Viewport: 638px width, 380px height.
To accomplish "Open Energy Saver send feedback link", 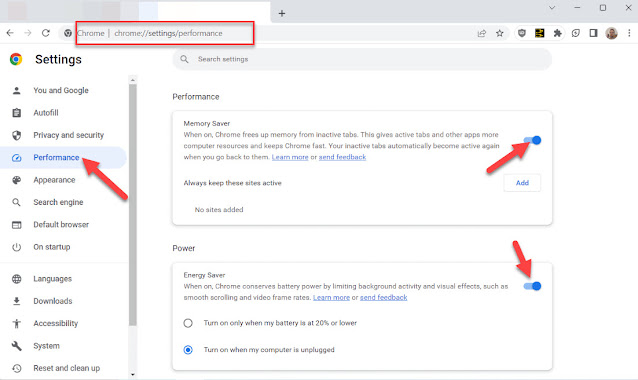I will coord(384,297).
